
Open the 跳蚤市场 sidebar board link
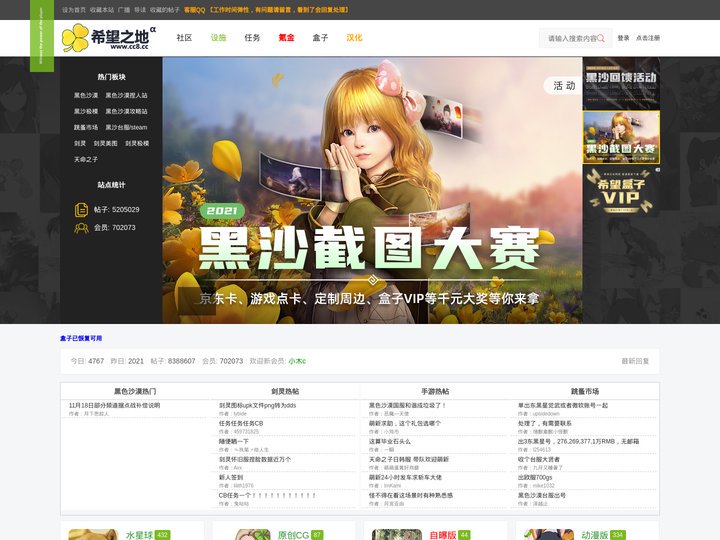click(x=86, y=128)
